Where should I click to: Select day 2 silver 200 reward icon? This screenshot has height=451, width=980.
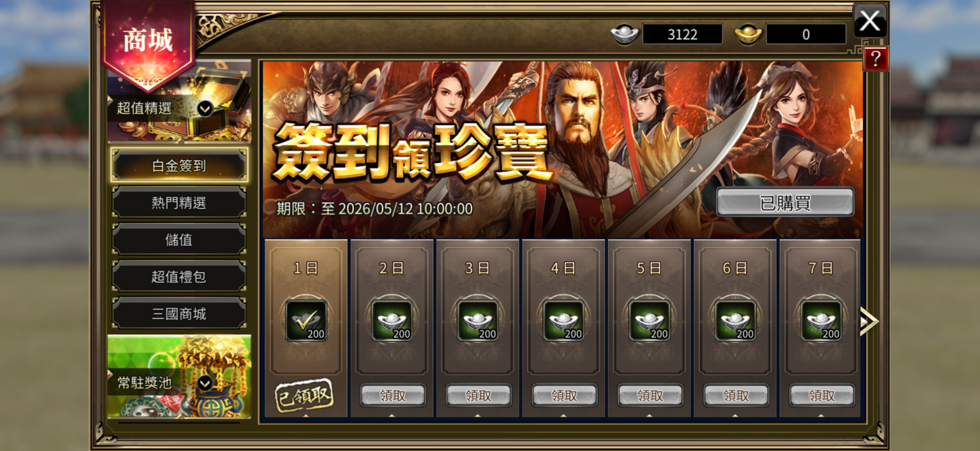tap(392, 320)
